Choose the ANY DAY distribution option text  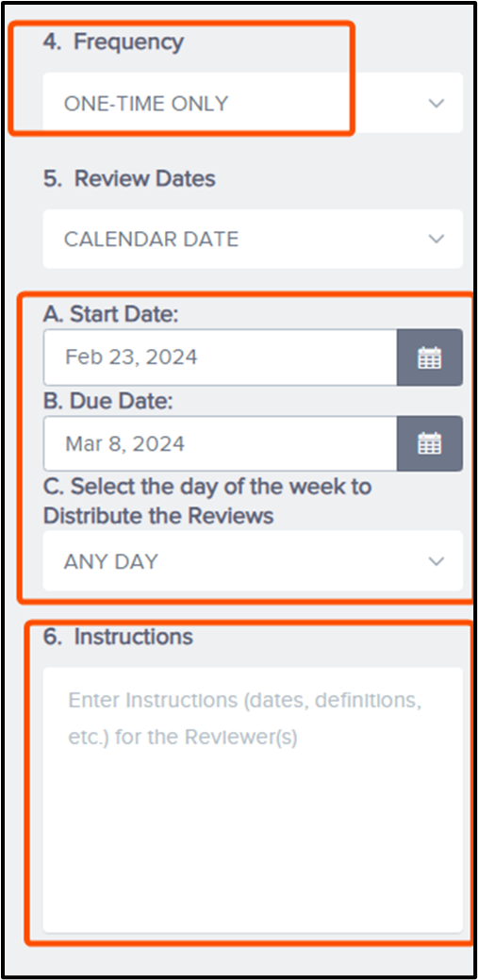tap(110, 561)
